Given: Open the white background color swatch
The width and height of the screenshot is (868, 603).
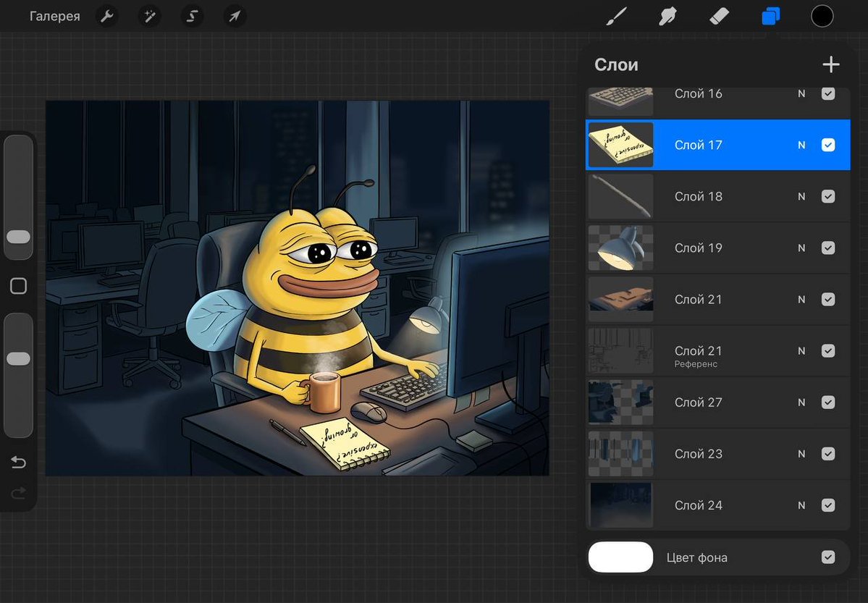Looking at the screenshot, I should click(620, 557).
